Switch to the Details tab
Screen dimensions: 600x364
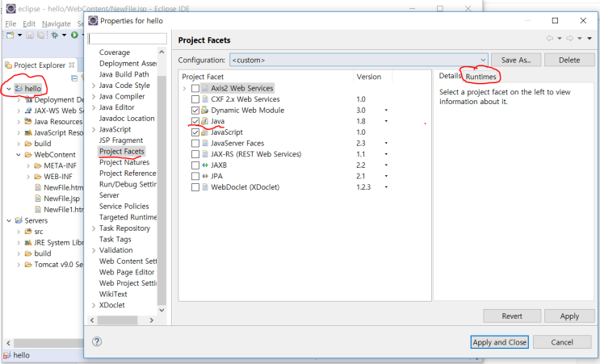[x=450, y=76]
